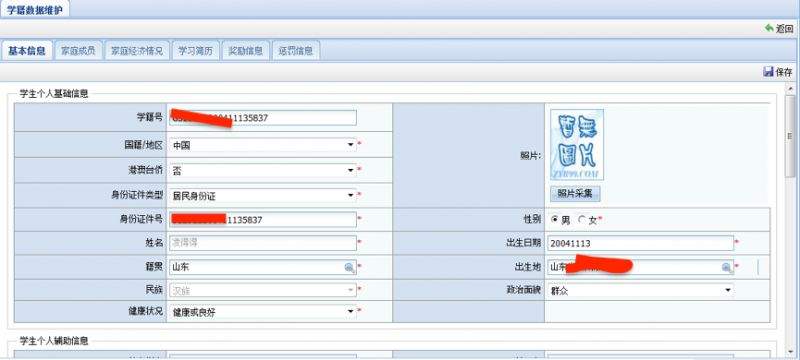Open the 身份证件类型 dropdown
This screenshot has width=800, height=360.
[351, 195]
